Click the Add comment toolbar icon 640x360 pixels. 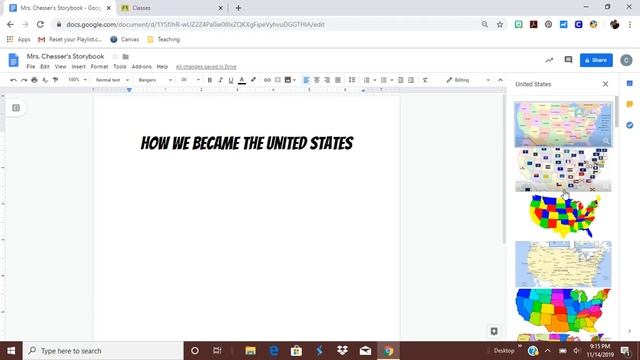click(278, 80)
